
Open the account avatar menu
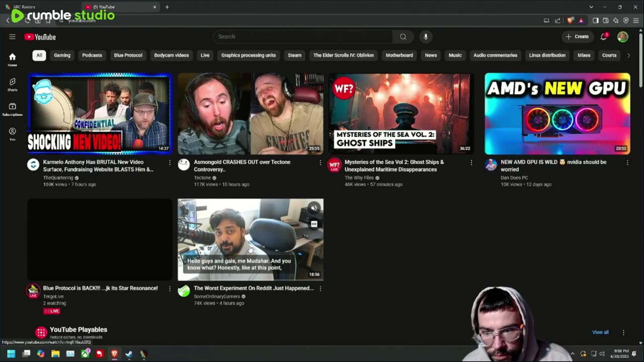pyautogui.click(x=623, y=37)
